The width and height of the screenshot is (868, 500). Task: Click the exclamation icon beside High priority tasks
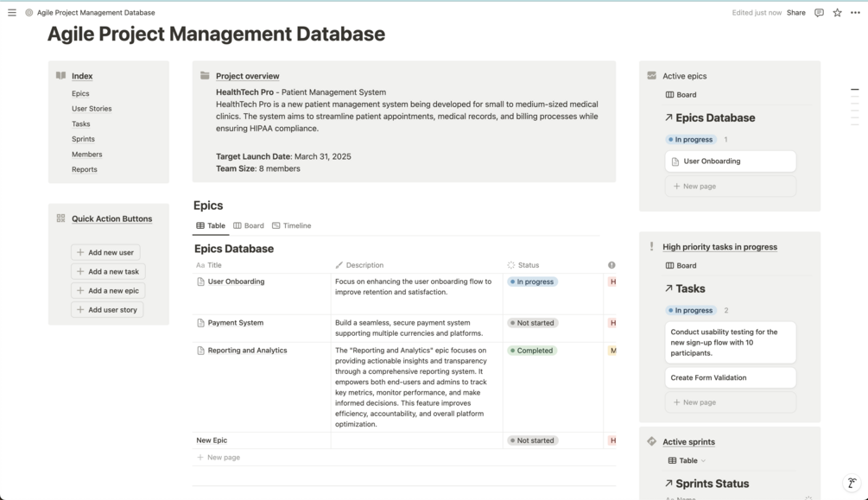651,247
